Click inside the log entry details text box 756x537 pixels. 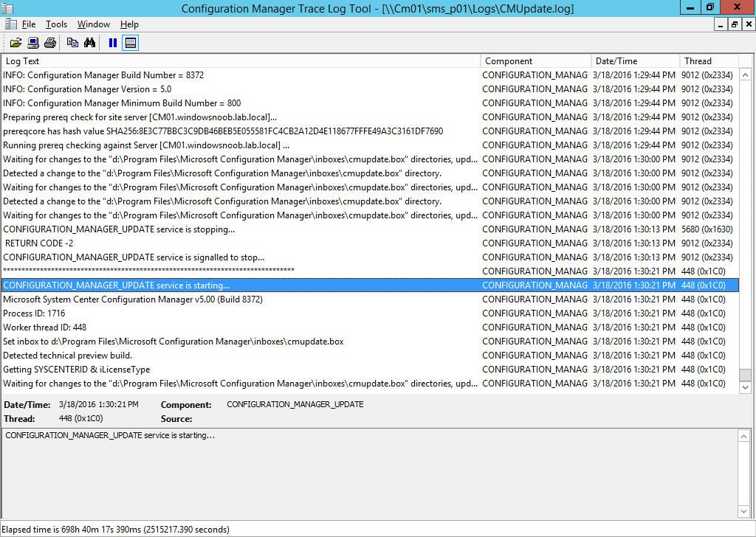[369, 474]
